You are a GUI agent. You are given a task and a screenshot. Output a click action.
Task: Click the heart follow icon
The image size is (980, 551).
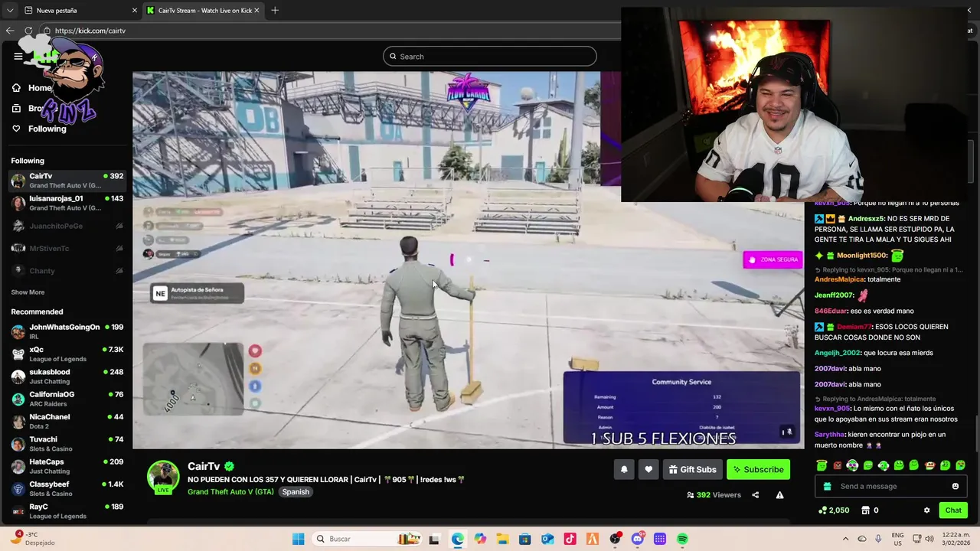(648, 469)
